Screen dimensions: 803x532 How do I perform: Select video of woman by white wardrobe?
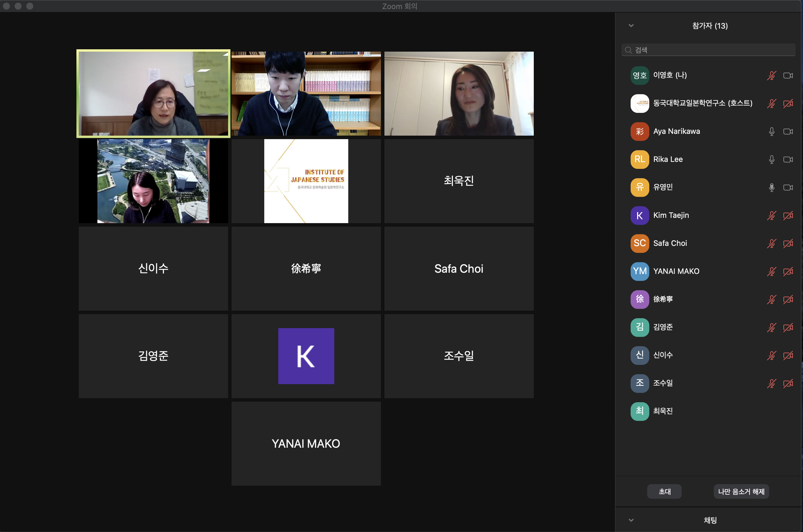459,94
